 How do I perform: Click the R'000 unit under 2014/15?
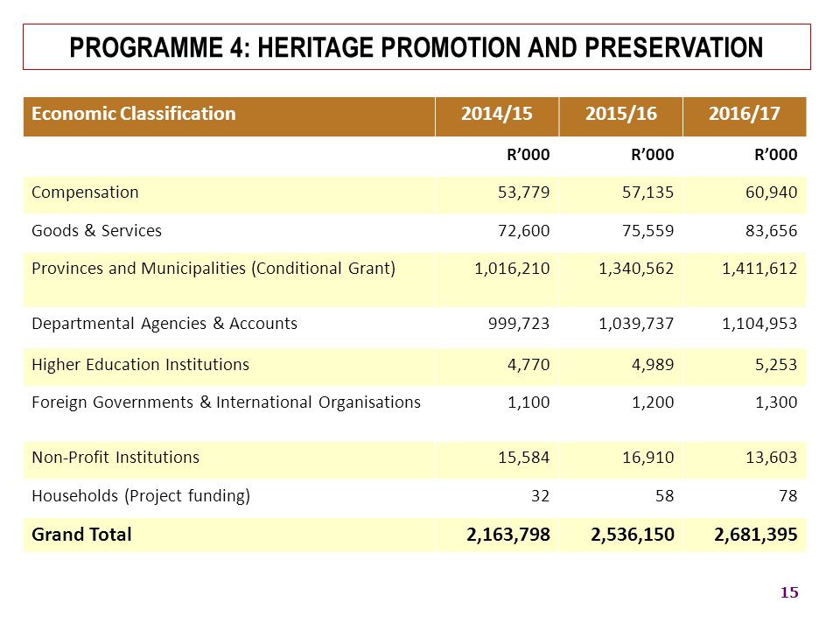click(528, 155)
